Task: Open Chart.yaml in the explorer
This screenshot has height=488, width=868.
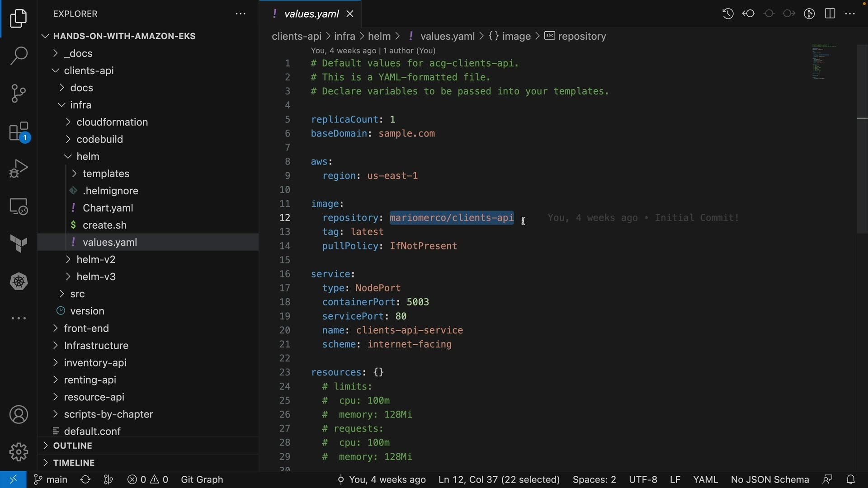Action: coord(108,208)
